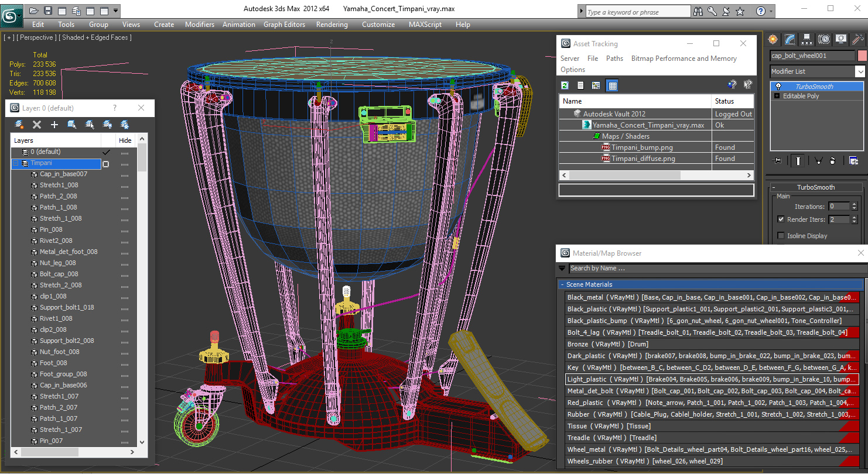
Task: Toggle TurboSmooth modifier lightbulb on/off
Action: click(x=778, y=87)
